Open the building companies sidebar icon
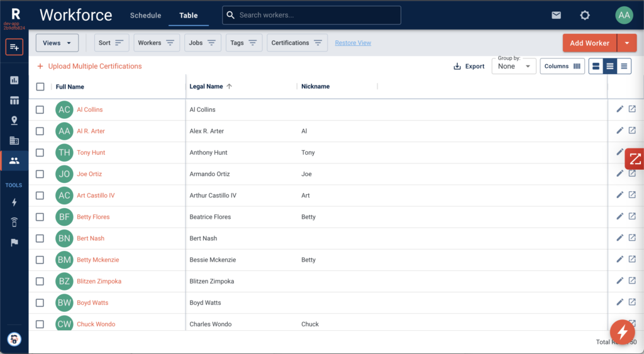The image size is (644, 354). (x=14, y=140)
